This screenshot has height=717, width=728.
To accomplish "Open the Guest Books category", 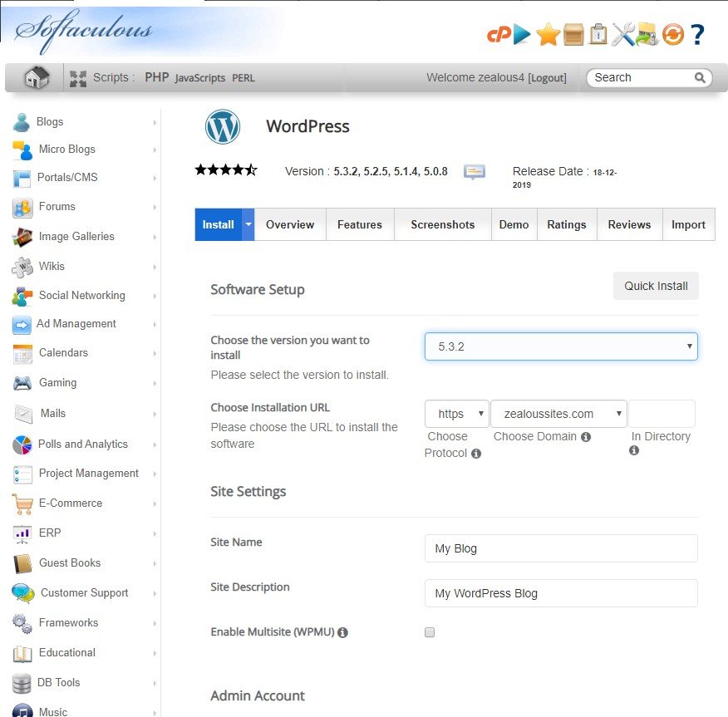I will click(x=70, y=563).
